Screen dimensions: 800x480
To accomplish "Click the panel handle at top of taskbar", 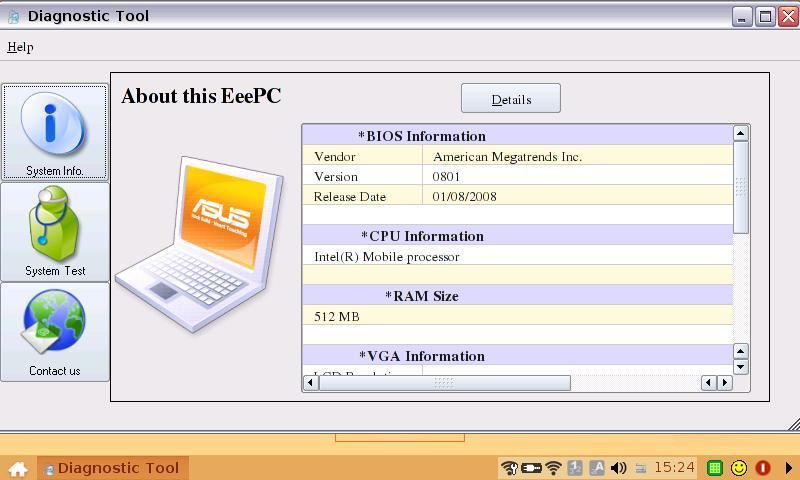I will point(399,437).
